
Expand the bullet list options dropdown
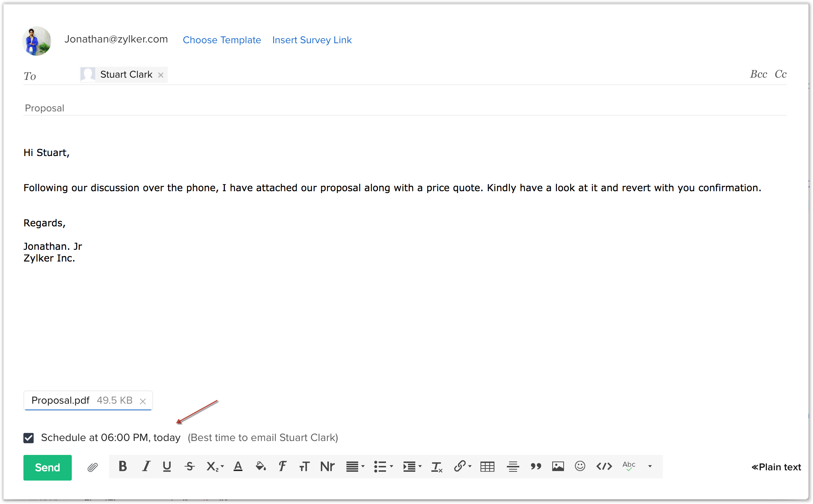[391, 466]
